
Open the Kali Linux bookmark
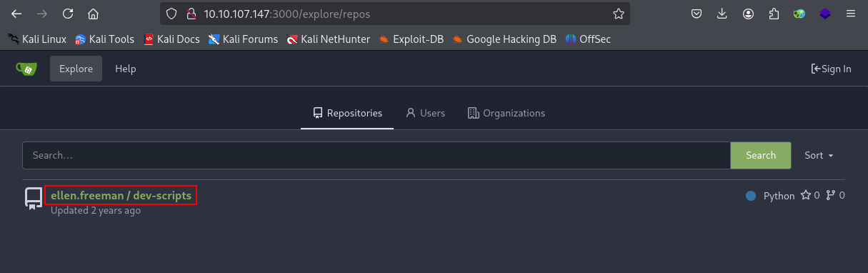(36, 39)
